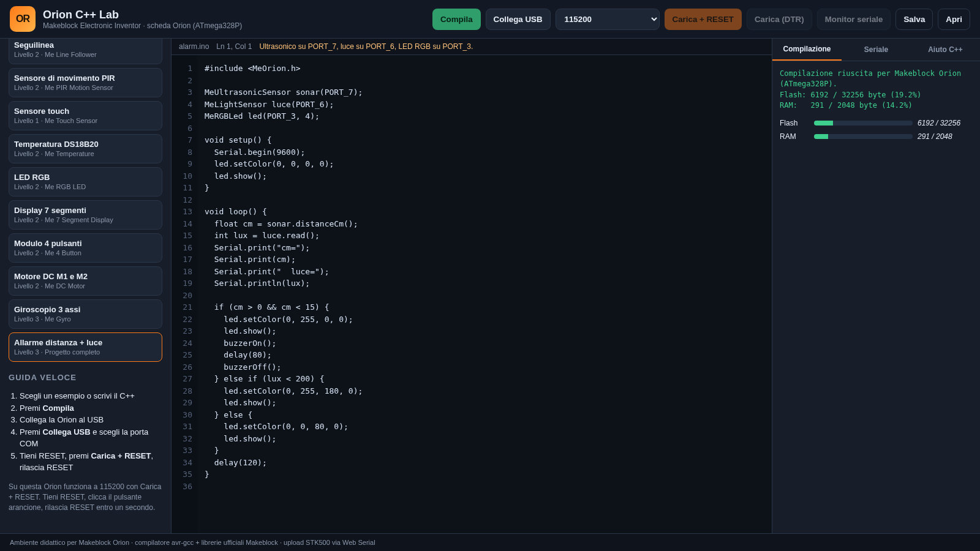Screen dimensions: 980x551
Task: Select the Motore DC M1 e M2 example
Action: click(85, 281)
